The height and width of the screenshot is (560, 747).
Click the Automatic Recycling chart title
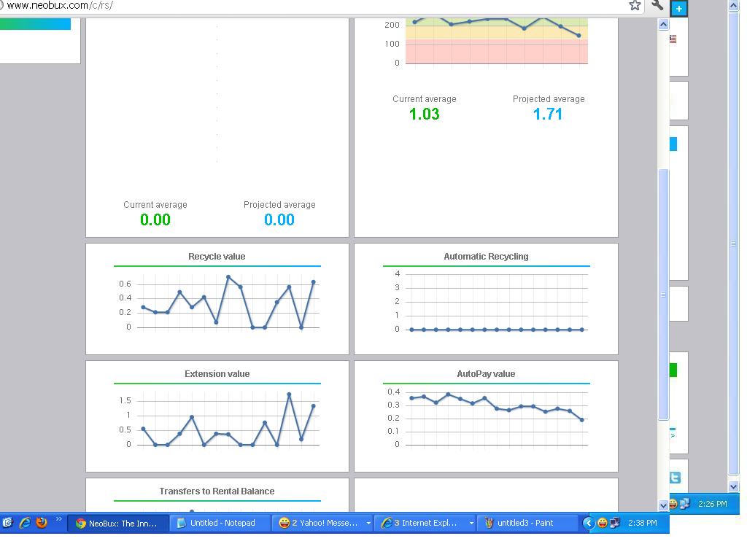(x=486, y=256)
